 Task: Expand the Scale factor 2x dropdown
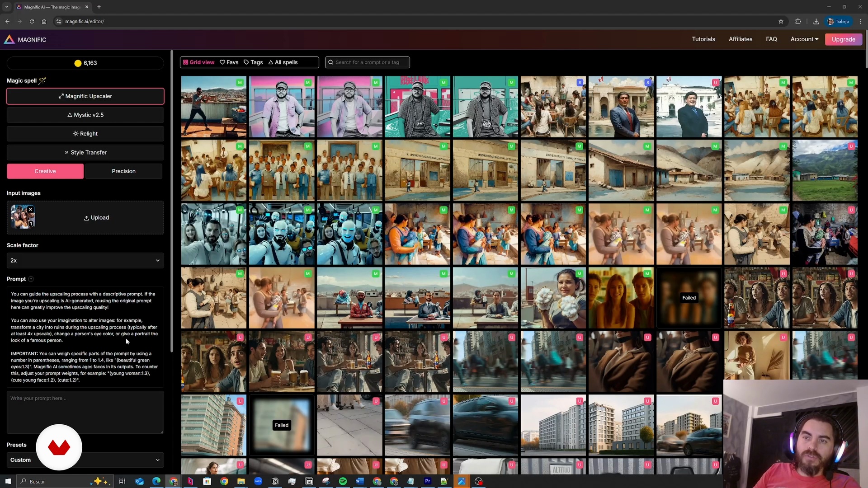[x=85, y=261]
